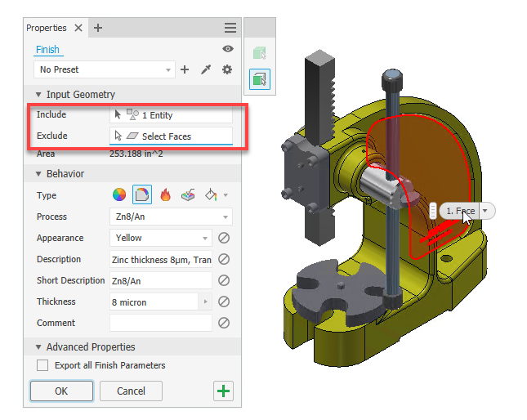Image resolution: width=527 pixels, height=420 pixels.
Task: Click green plus apply button
Action: (222, 391)
